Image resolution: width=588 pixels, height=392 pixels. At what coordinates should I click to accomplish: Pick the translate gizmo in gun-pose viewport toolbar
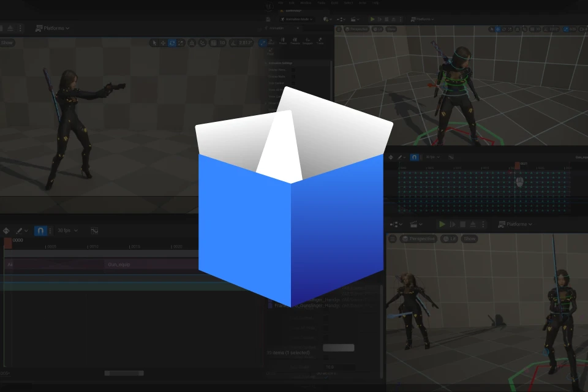click(x=163, y=43)
